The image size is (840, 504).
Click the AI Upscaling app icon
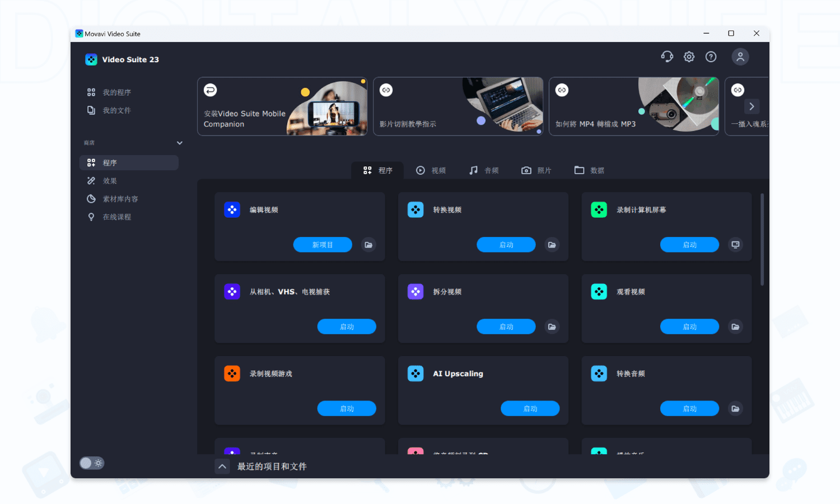click(416, 373)
